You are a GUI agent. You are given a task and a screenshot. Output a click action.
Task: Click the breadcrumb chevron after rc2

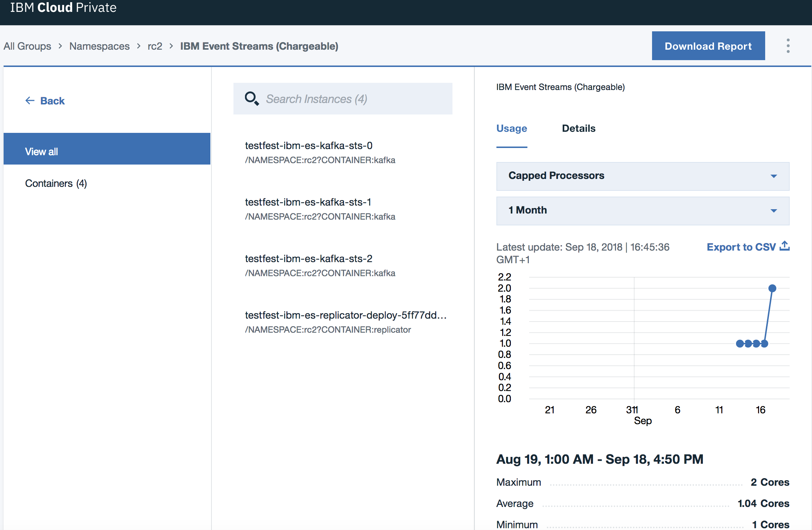coord(171,46)
